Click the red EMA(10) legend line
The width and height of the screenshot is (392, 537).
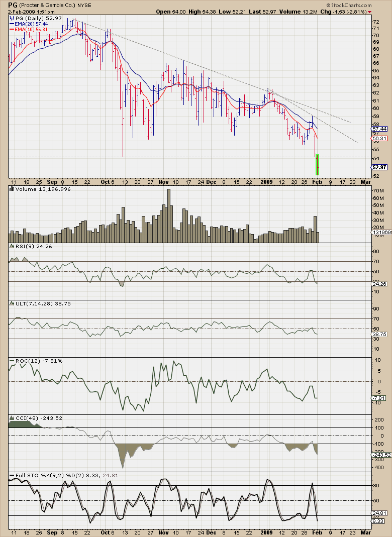pos(12,30)
